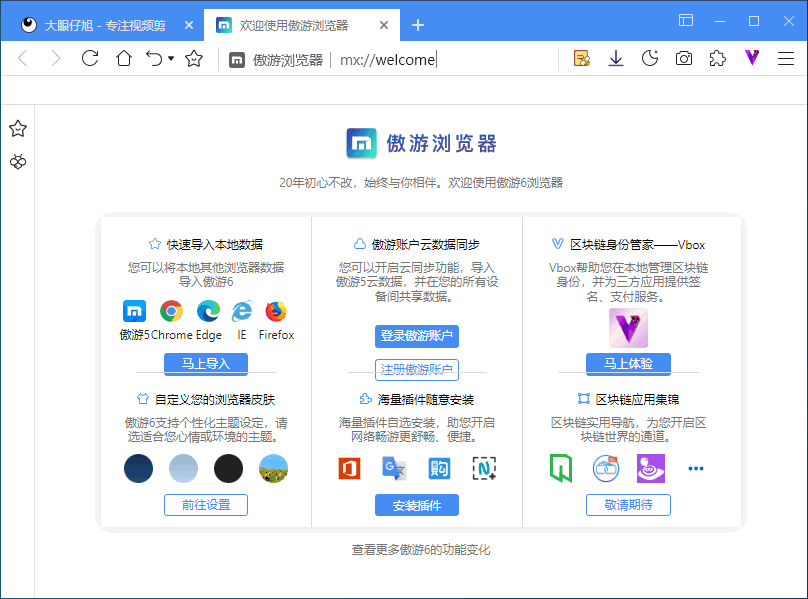Click the purple joystick blockchain app icon

pyautogui.click(x=651, y=469)
